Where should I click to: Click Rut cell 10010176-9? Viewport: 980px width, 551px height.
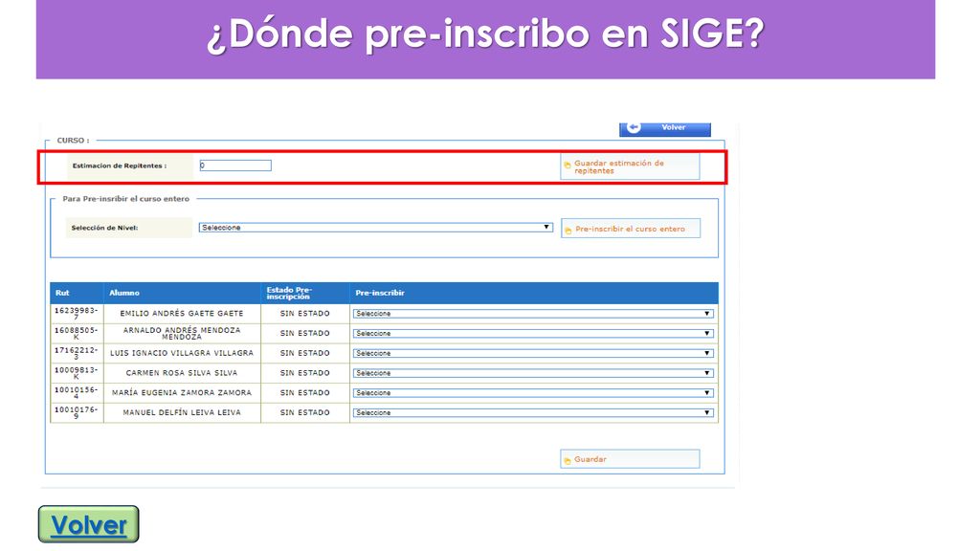[77, 413]
